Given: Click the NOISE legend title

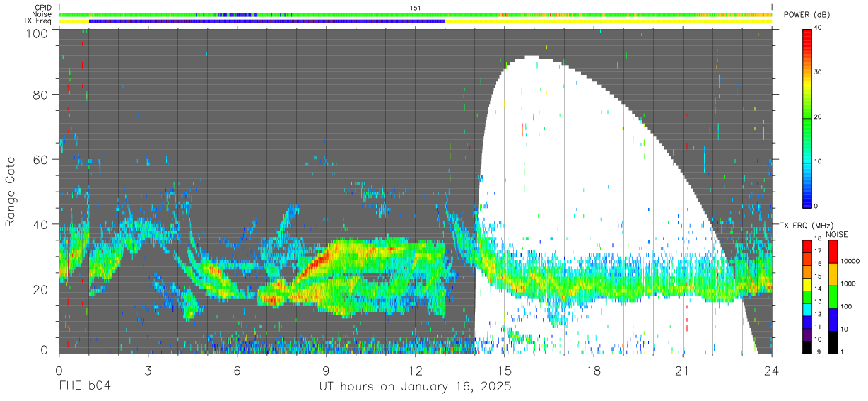Looking at the screenshot, I should coord(837,234).
